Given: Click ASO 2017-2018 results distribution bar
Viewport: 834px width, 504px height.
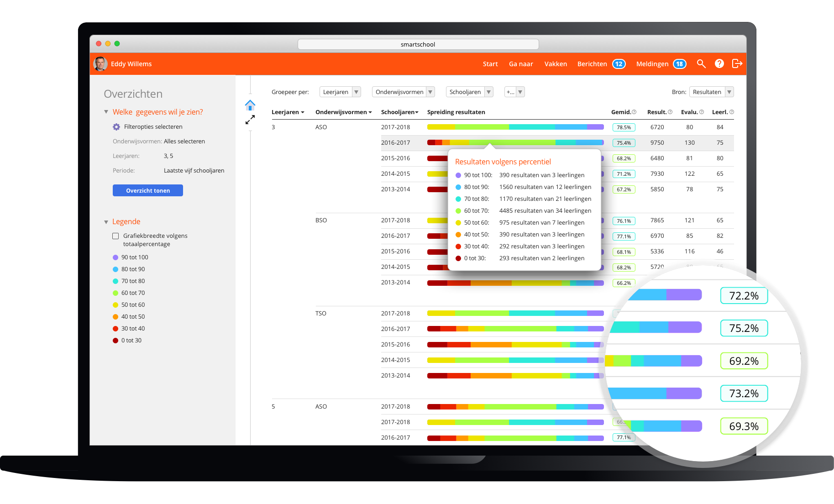Looking at the screenshot, I should click(515, 127).
